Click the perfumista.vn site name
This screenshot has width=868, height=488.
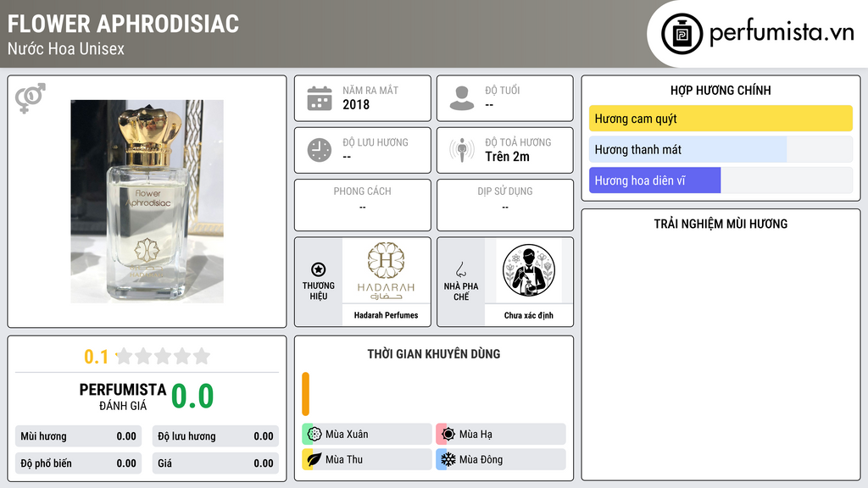[x=782, y=33]
